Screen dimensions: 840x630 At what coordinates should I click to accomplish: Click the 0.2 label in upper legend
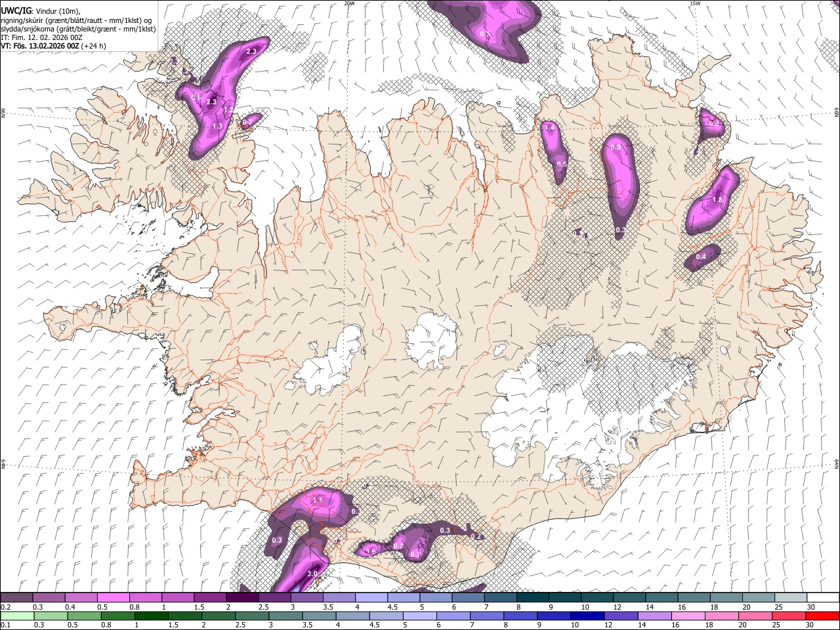click(5, 607)
